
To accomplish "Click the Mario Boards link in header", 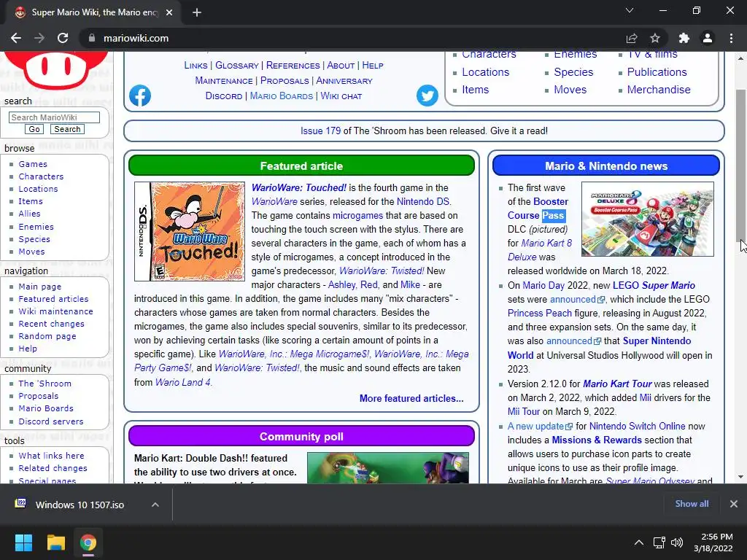I will (282, 96).
